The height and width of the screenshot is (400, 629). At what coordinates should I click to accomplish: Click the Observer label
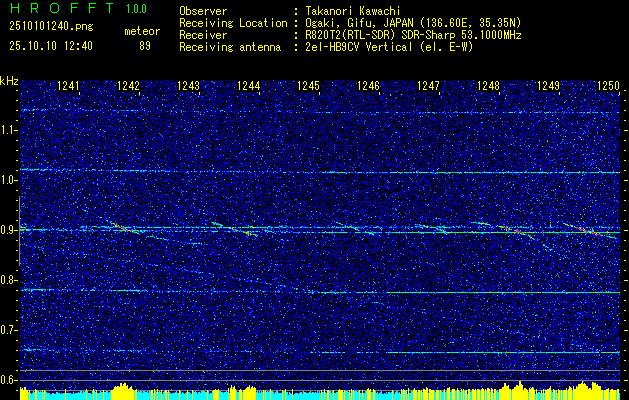(203, 11)
